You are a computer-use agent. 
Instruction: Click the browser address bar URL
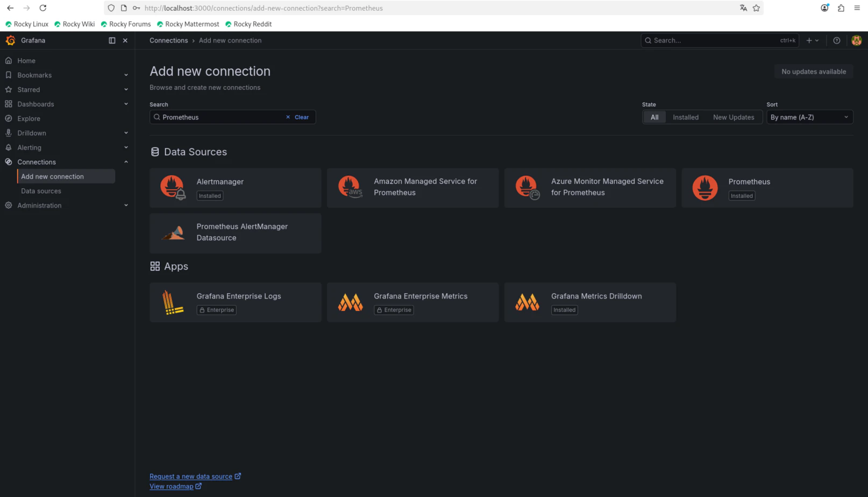pyautogui.click(x=264, y=8)
